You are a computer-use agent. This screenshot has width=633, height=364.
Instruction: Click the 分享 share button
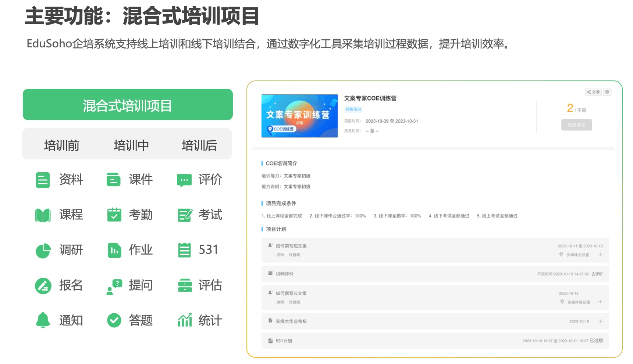[593, 92]
